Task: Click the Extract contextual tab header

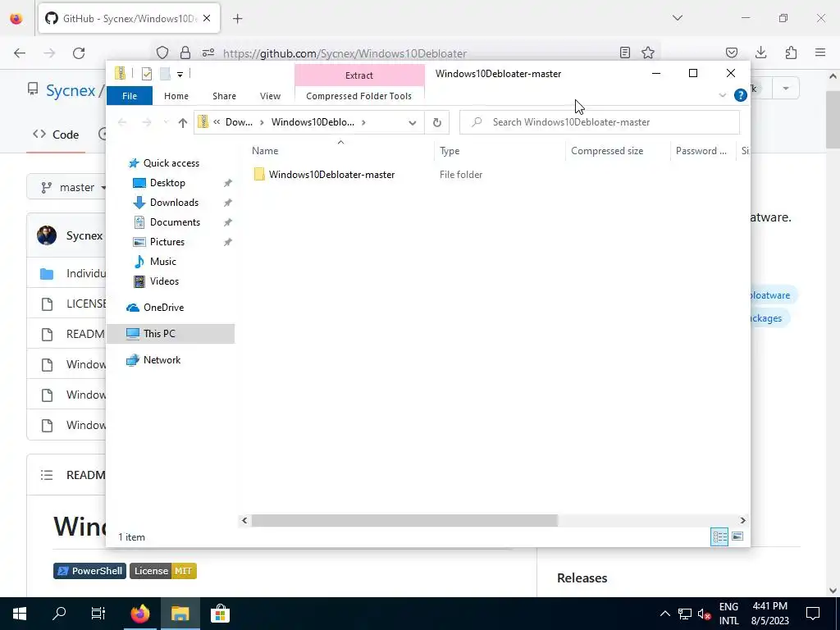Action: tap(359, 75)
